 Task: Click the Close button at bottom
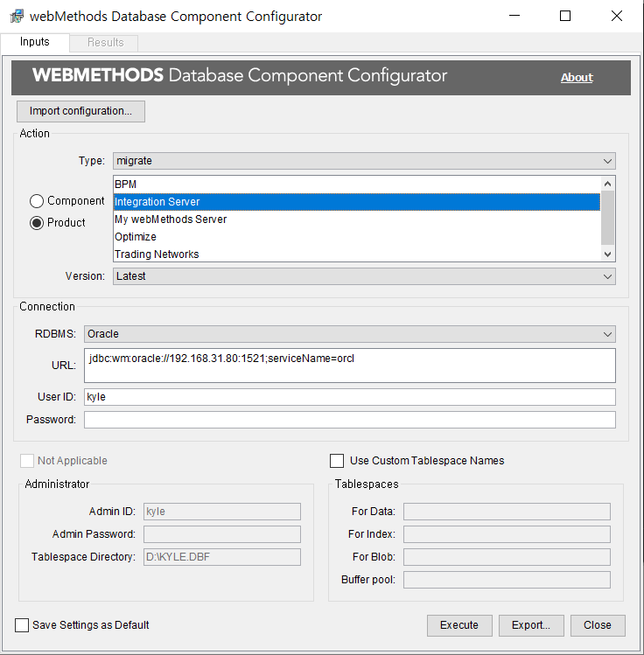598,625
